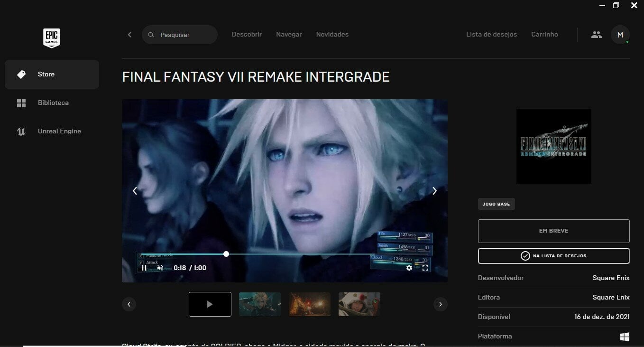This screenshot has width=644, height=347.
Task: Pause the trailer video
Action: point(144,268)
